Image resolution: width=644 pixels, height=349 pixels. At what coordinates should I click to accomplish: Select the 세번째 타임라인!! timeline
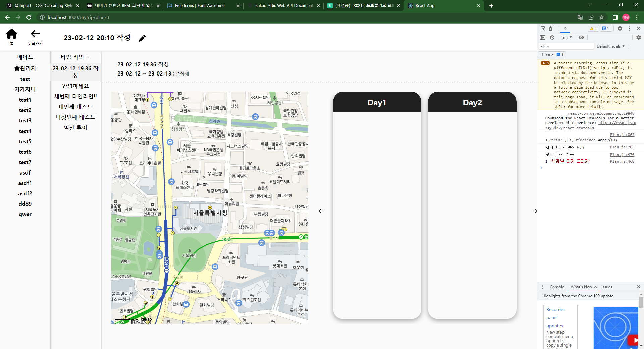(x=75, y=96)
